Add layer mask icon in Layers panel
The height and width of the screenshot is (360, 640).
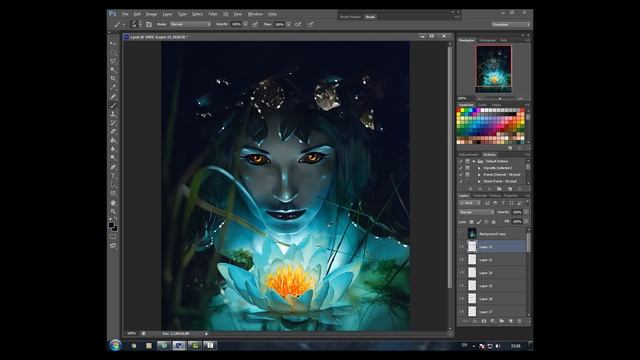484,321
